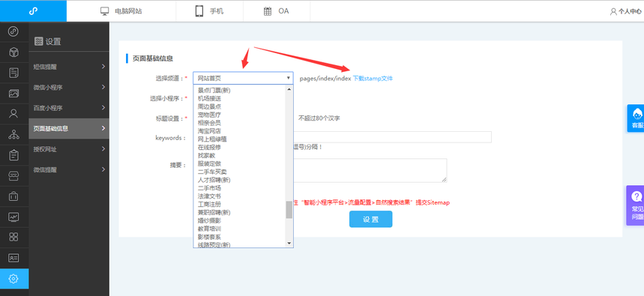The height and width of the screenshot is (296, 644).
Task: Open 短信提醒 settings menu
Action: coord(69,67)
